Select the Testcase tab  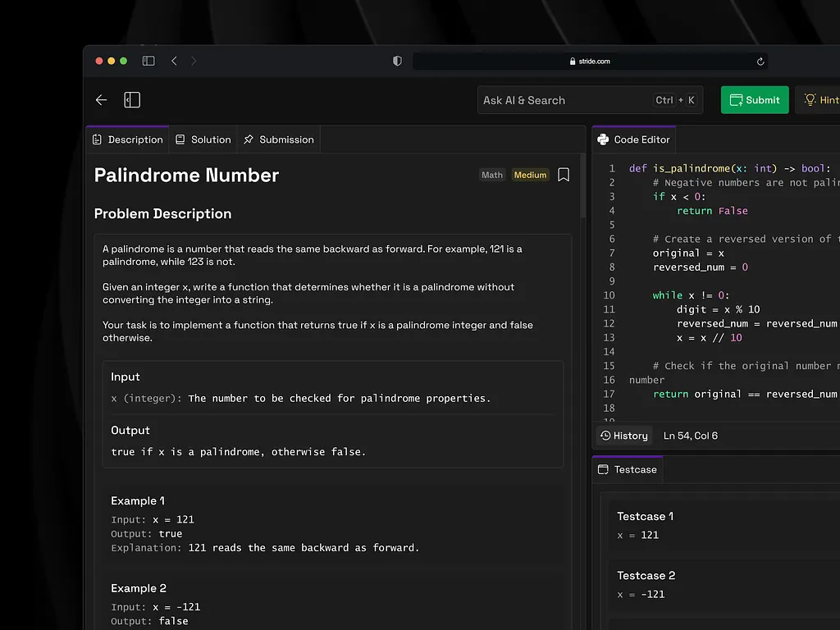coord(628,470)
